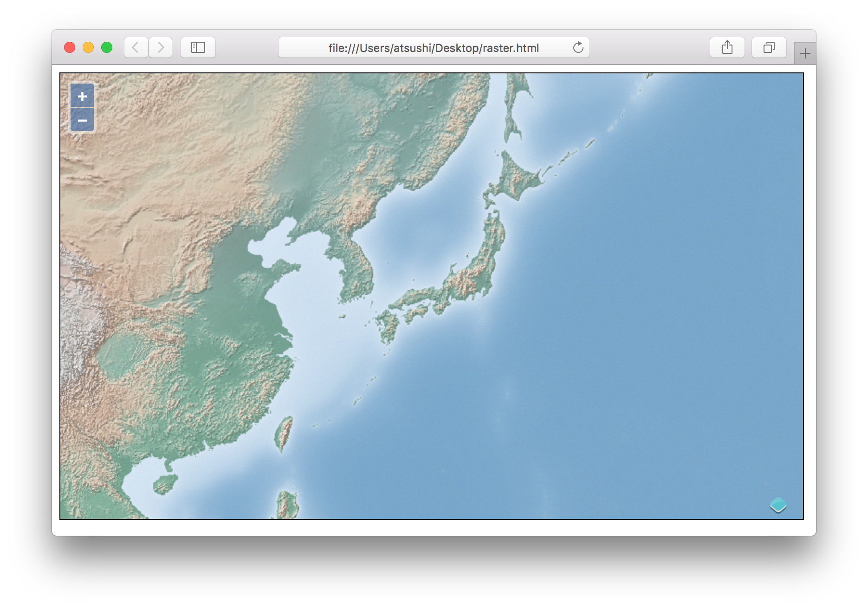Open a new tab with plus button
The width and height of the screenshot is (868, 610).
805,54
